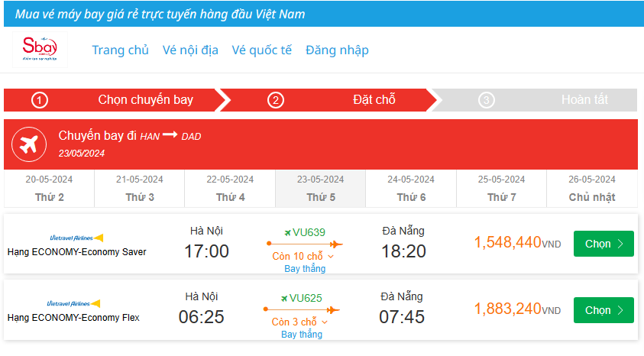
Task: Click step 2 circle Đặt chỗ
Action: (276, 100)
